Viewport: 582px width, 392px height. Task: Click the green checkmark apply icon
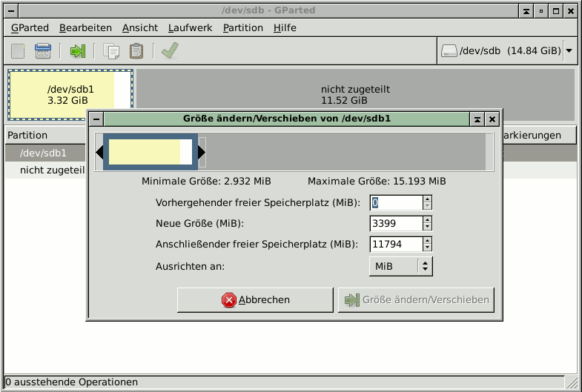170,51
